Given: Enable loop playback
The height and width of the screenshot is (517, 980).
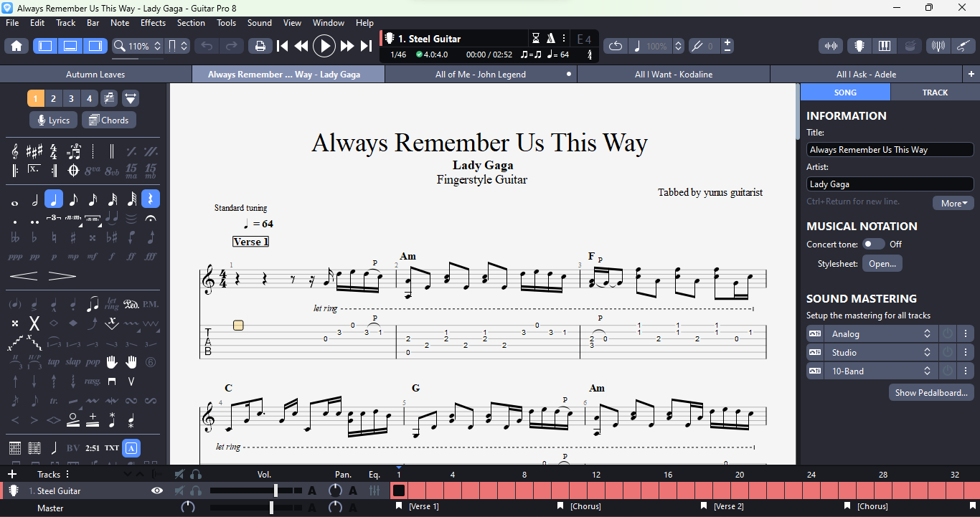Looking at the screenshot, I should click(x=616, y=46).
